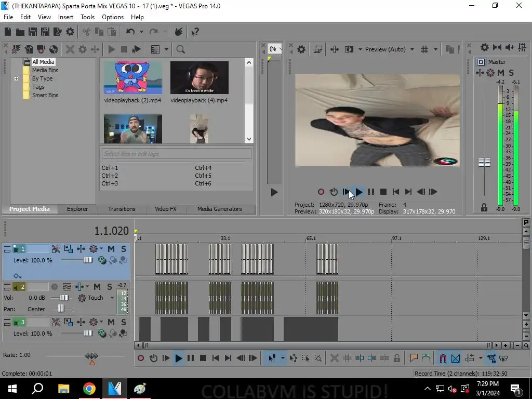Click the Preview on External Monitor icon
The width and height of the screenshot is (532, 399).
(318, 49)
